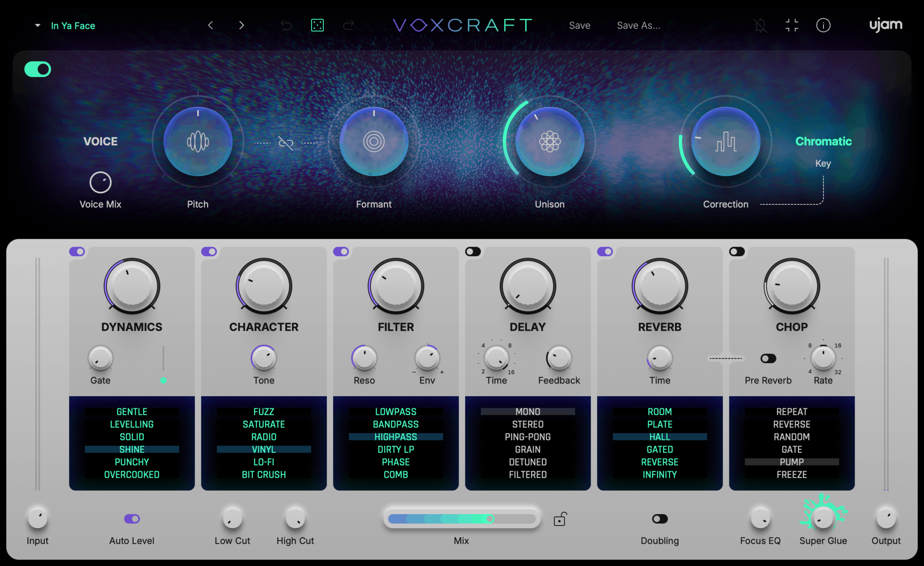Click the next preset arrow
924x566 pixels.
[x=241, y=25]
